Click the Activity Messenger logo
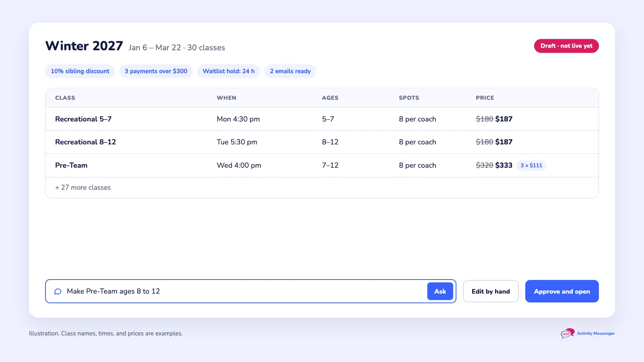The width and height of the screenshot is (644, 362). click(x=588, y=333)
